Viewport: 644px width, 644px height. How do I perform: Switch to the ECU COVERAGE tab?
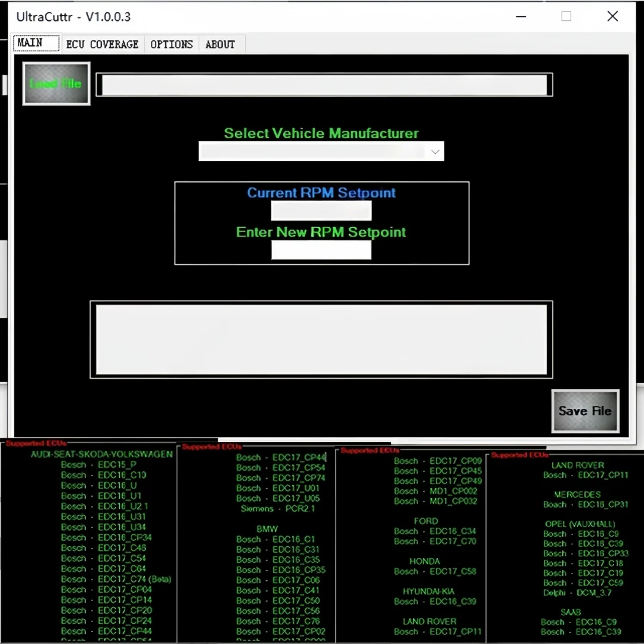click(x=102, y=44)
